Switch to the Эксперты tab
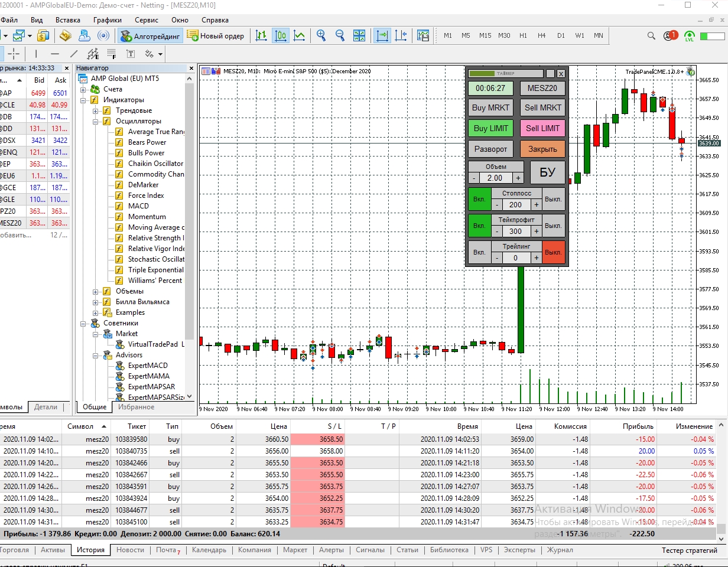This screenshot has width=728, height=567. 520,550
